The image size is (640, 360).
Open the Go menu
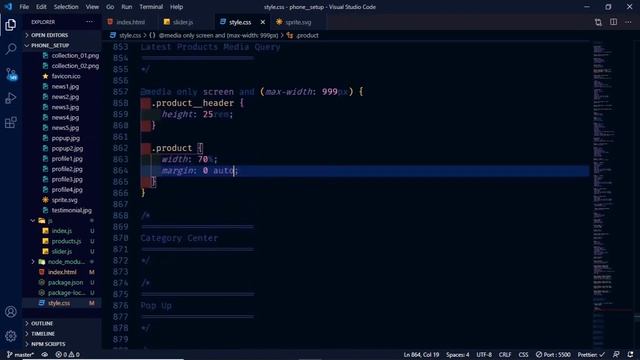(110, 7)
